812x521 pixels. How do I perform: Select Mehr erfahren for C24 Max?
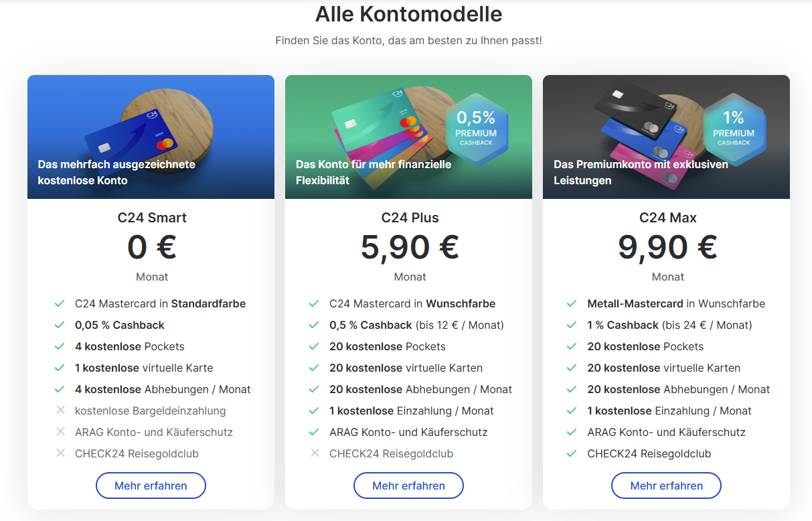click(666, 486)
